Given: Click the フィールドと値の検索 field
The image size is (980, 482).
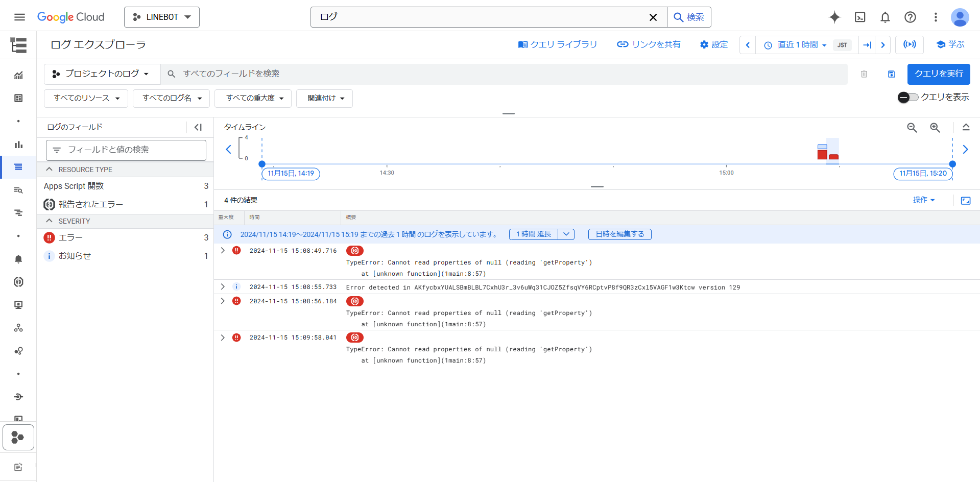Looking at the screenshot, I should coord(126,150).
